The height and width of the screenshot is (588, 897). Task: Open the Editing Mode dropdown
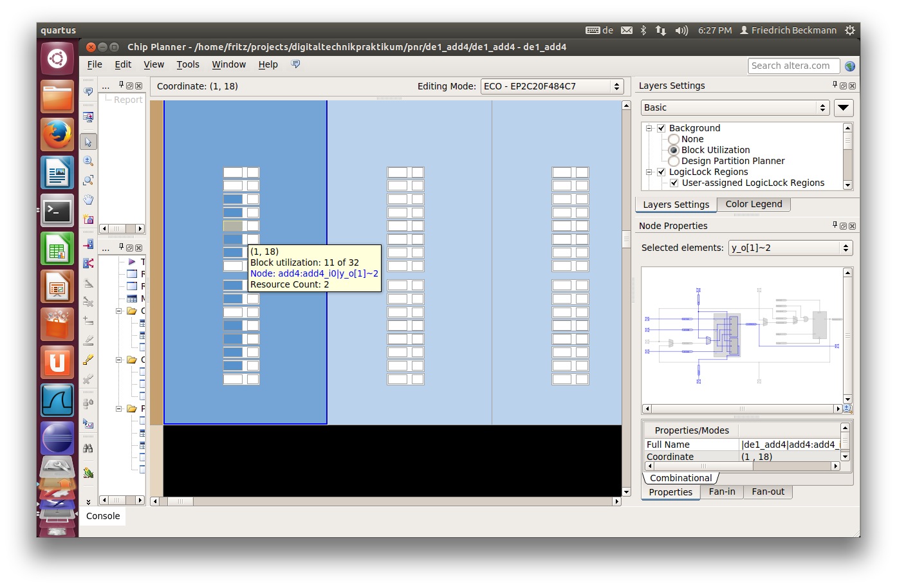(552, 86)
